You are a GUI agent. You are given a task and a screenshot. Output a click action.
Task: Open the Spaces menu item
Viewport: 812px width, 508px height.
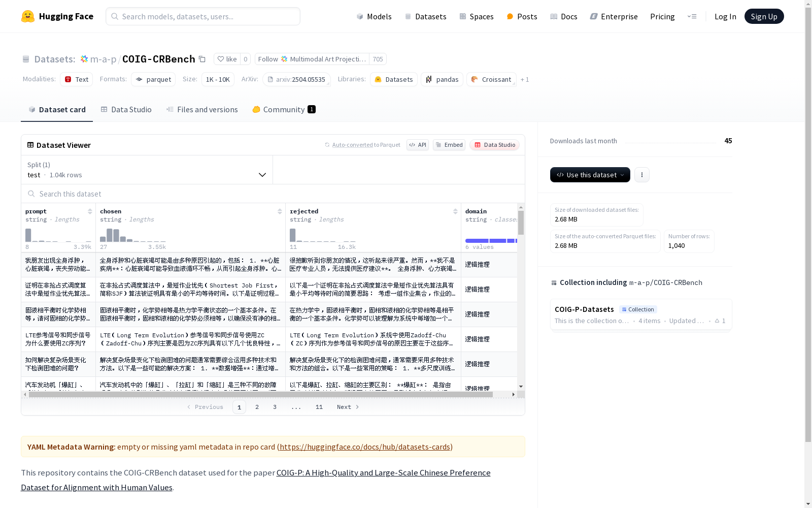[477, 16]
